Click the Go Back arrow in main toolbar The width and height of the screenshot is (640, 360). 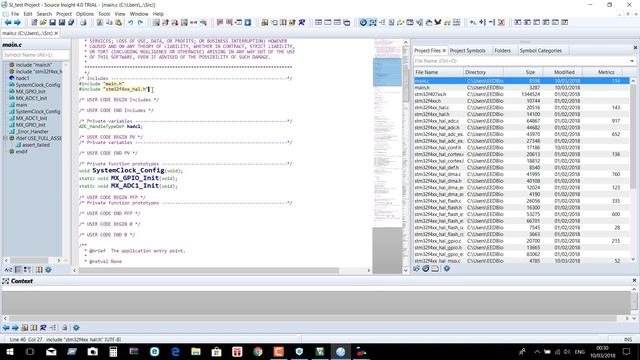[8, 22]
